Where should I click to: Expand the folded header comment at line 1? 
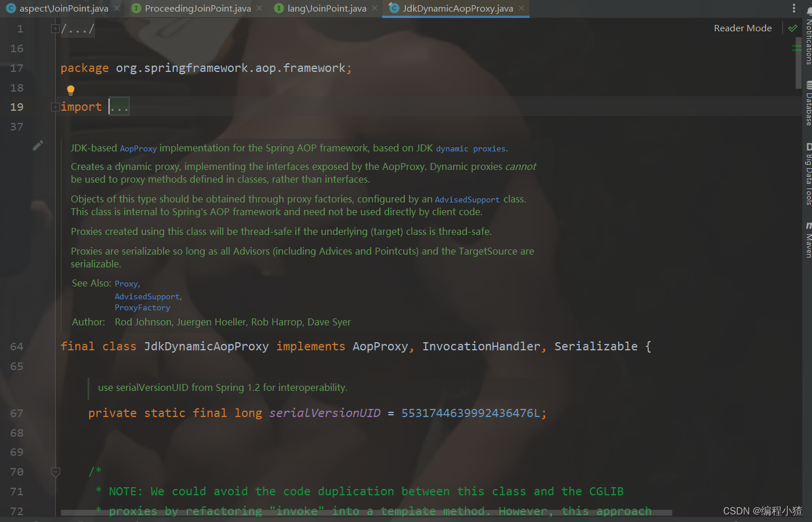point(55,29)
